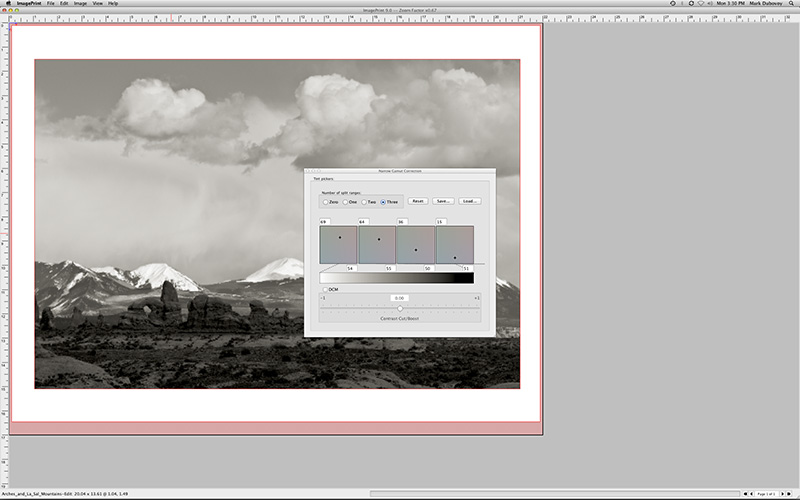The height and width of the screenshot is (500, 800).
Task: Click the lower value field showing 54
Action: [352, 268]
